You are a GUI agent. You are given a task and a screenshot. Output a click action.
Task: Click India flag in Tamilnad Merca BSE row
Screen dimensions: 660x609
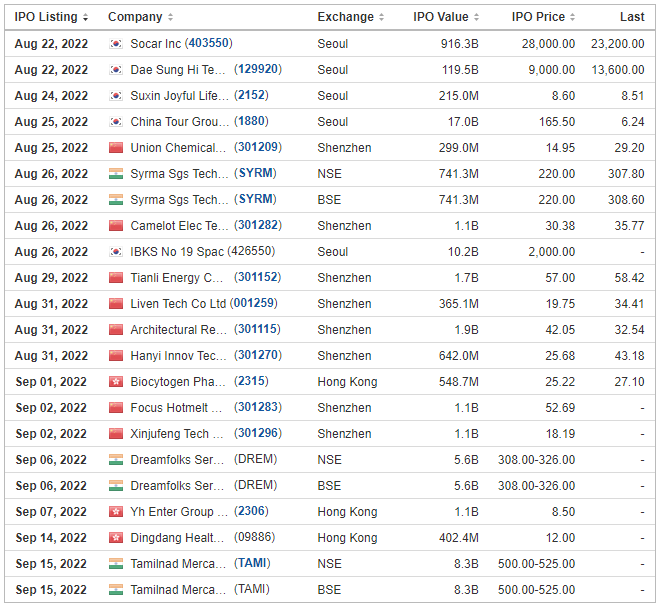(116, 590)
